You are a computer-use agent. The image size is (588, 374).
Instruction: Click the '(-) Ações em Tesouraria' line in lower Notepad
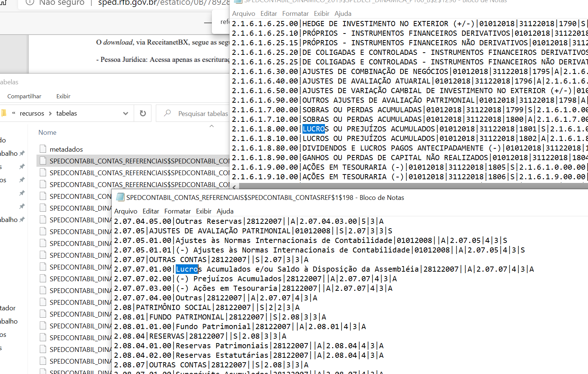click(x=253, y=288)
